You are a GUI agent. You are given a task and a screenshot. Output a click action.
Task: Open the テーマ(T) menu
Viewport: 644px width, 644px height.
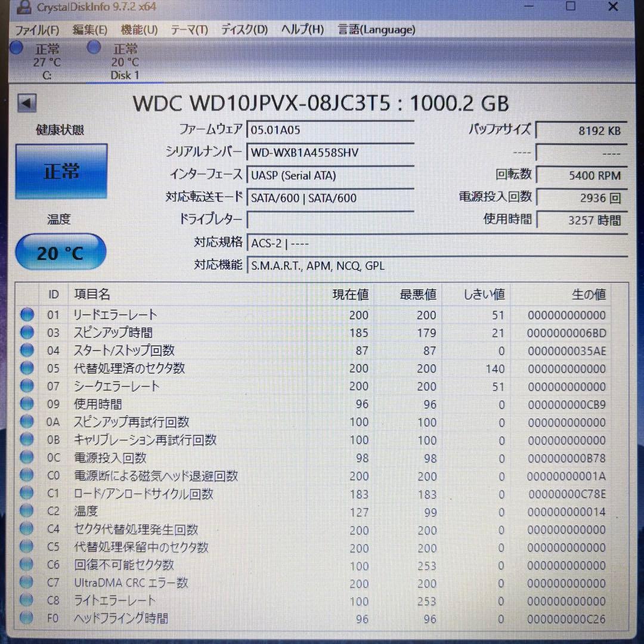point(190,29)
